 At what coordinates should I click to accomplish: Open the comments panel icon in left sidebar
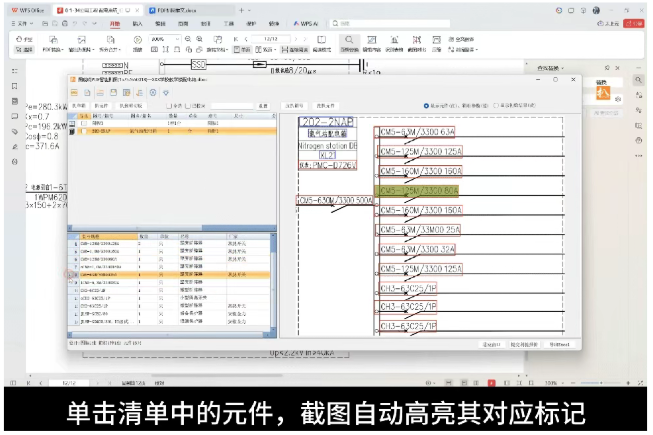(15, 116)
